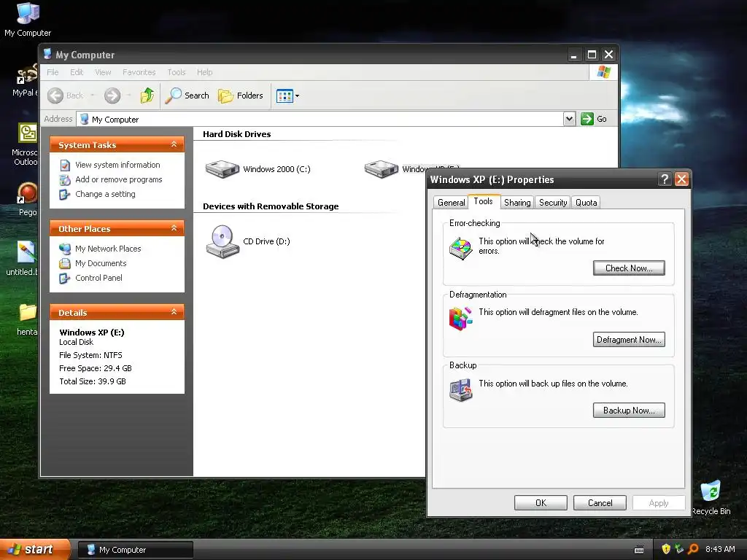Click the Defragment Now button
The width and height of the screenshot is (747, 560).
pyautogui.click(x=629, y=340)
